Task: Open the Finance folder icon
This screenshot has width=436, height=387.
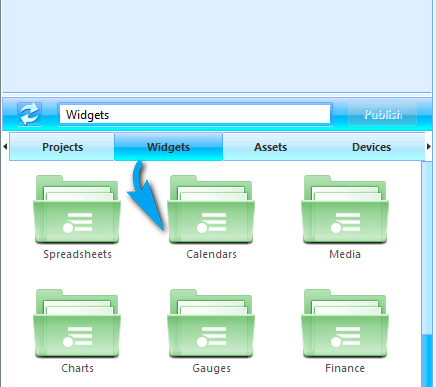Action: (x=345, y=323)
